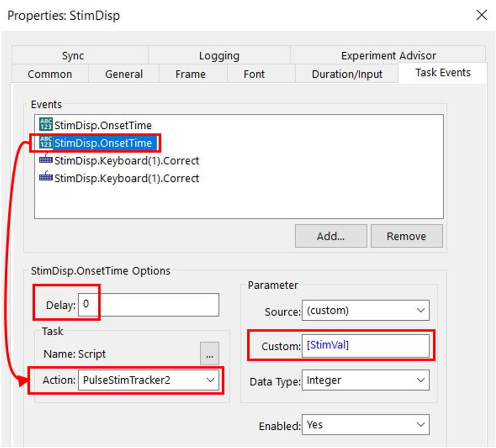Viewport: 496px width, 448px height.
Task: Go to the Experiment Advisor tab
Action: tap(388, 56)
